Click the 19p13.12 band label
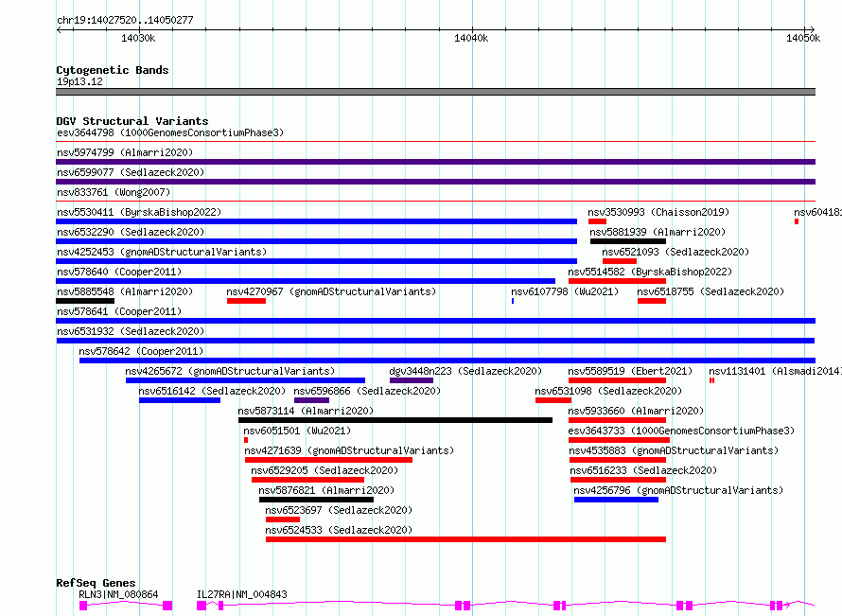 [x=79, y=81]
